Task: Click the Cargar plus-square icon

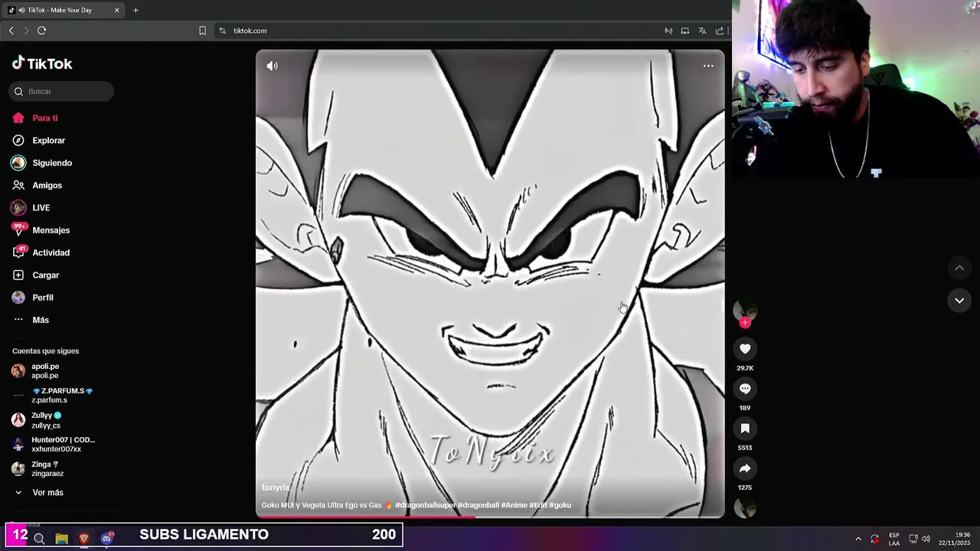Action: tap(18, 275)
